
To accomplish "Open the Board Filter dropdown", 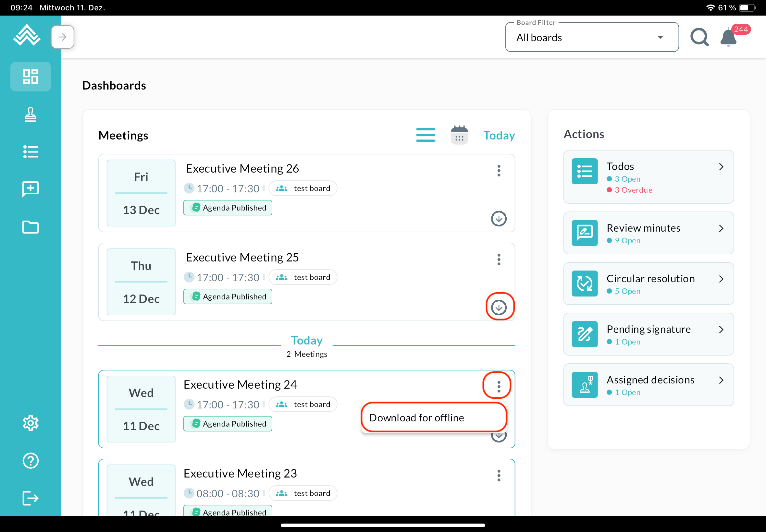I will pyautogui.click(x=592, y=37).
